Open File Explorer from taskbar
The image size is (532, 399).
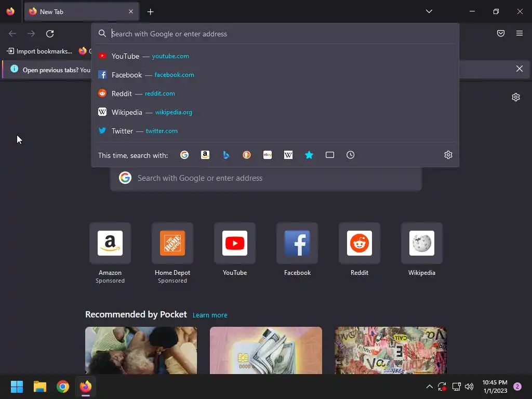tap(39, 387)
